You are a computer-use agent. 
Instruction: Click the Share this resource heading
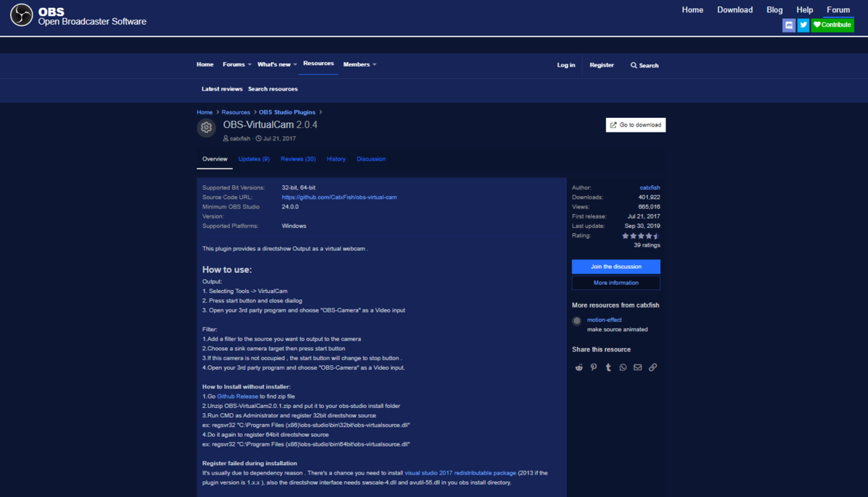pos(601,349)
